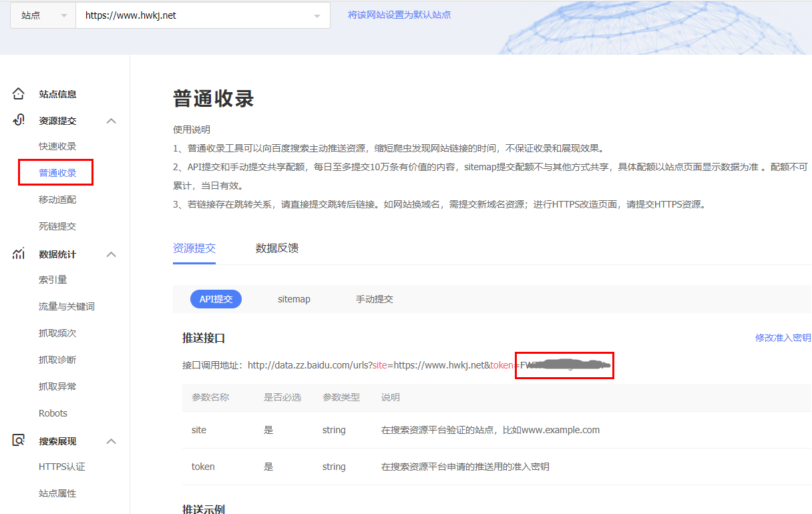Viewport: 812px width, 514px height.
Task: Open 快速收录 in sidebar
Action: click(57, 146)
